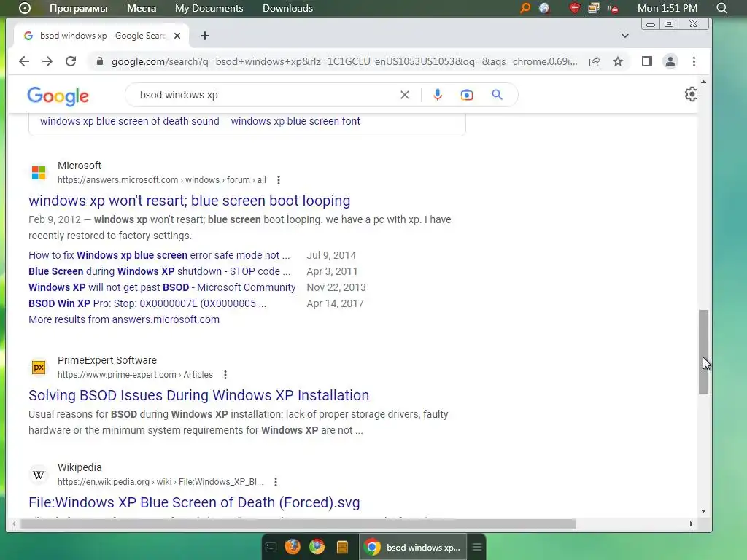The height and width of the screenshot is (560, 747).
Task: Open more options for Wikipedia result
Action: [276, 482]
